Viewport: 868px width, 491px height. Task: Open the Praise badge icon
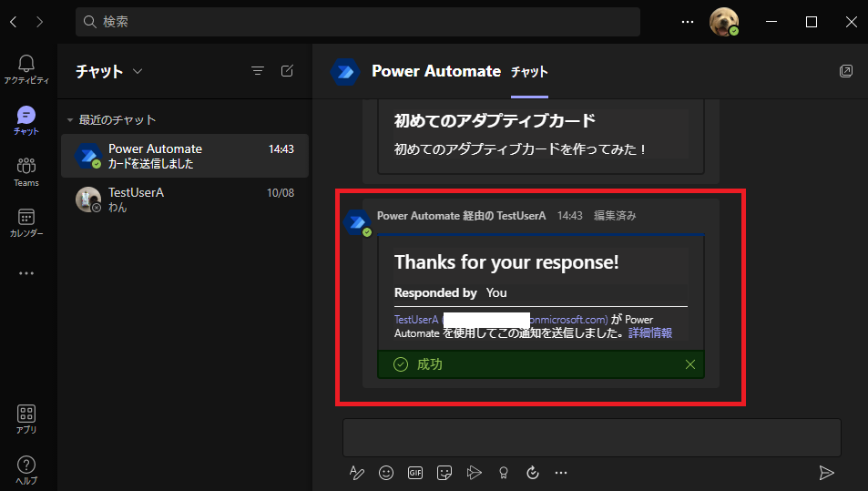[x=503, y=473]
